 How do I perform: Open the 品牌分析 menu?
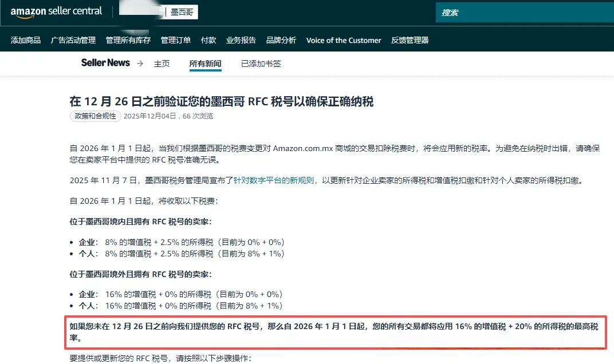(281, 40)
